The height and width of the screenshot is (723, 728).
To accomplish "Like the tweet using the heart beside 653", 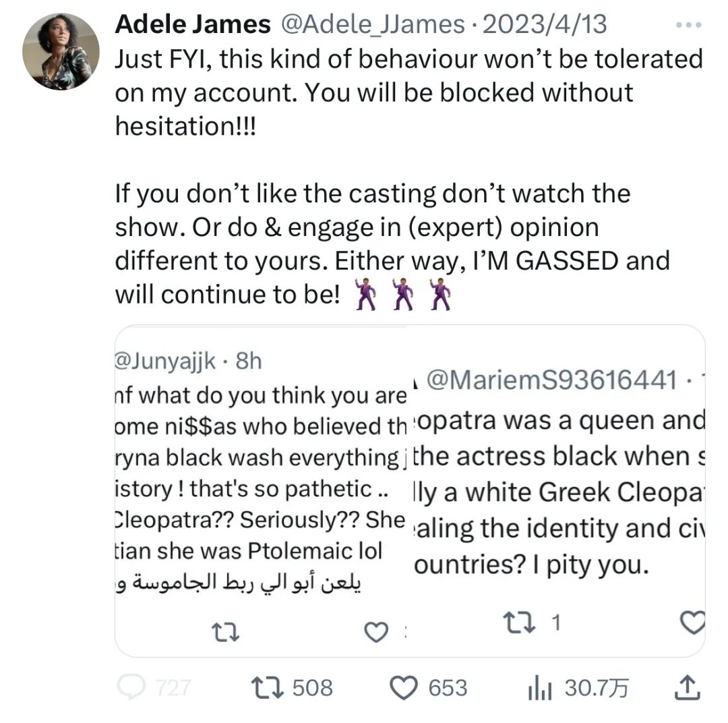I will click(403, 687).
